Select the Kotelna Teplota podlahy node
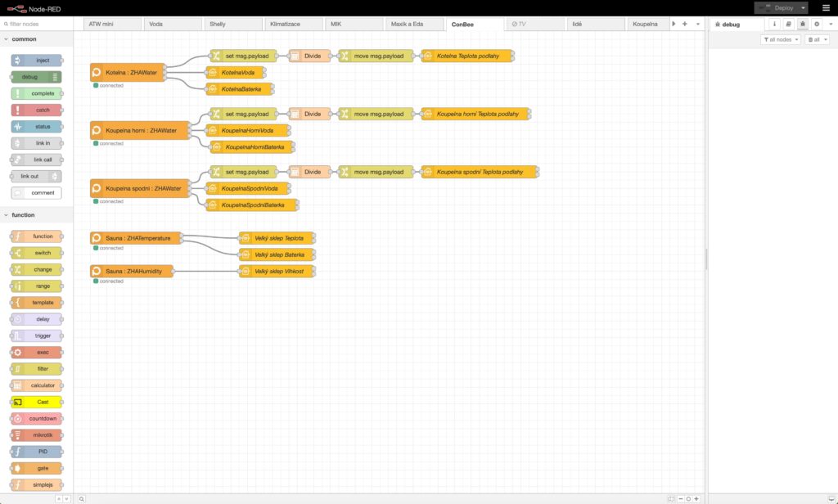This screenshot has width=838, height=504. [x=467, y=56]
